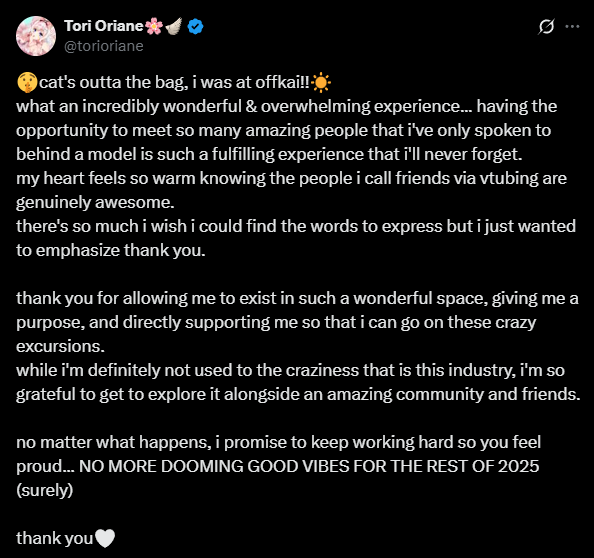Click the blue verified checkmark badge
Screen dimensions: 594x558
[x=195, y=27]
